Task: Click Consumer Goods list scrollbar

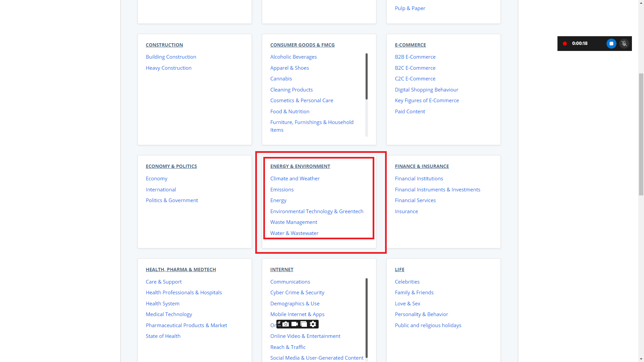Action: (x=367, y=77)
